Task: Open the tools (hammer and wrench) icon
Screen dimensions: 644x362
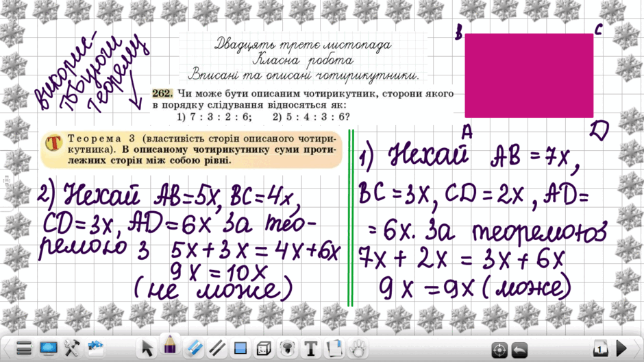Action: click(x=71, y=348)
